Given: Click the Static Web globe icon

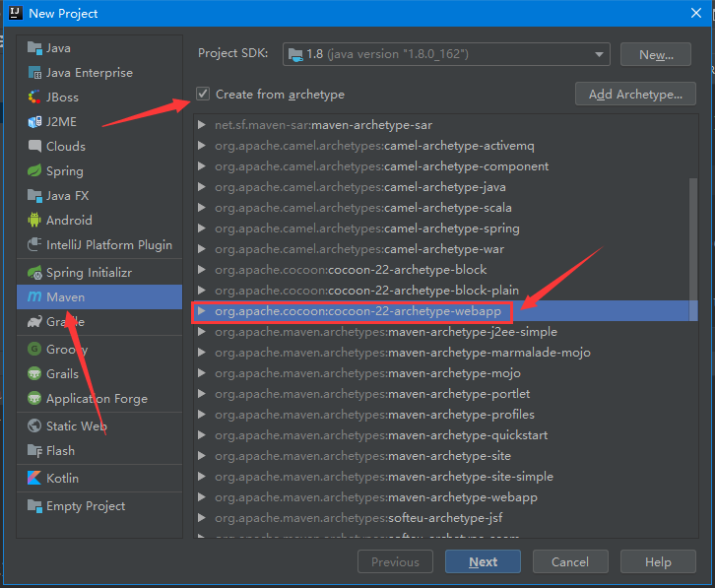Looking at the screenshot, I should (34, 426).
